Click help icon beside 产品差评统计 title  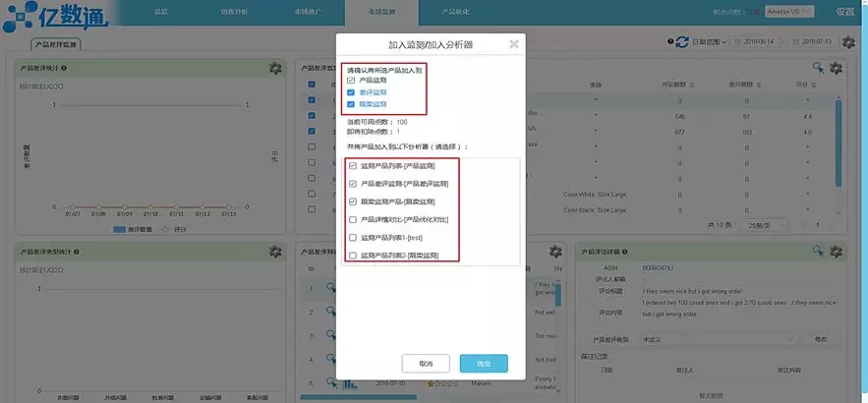click(64, 68)
